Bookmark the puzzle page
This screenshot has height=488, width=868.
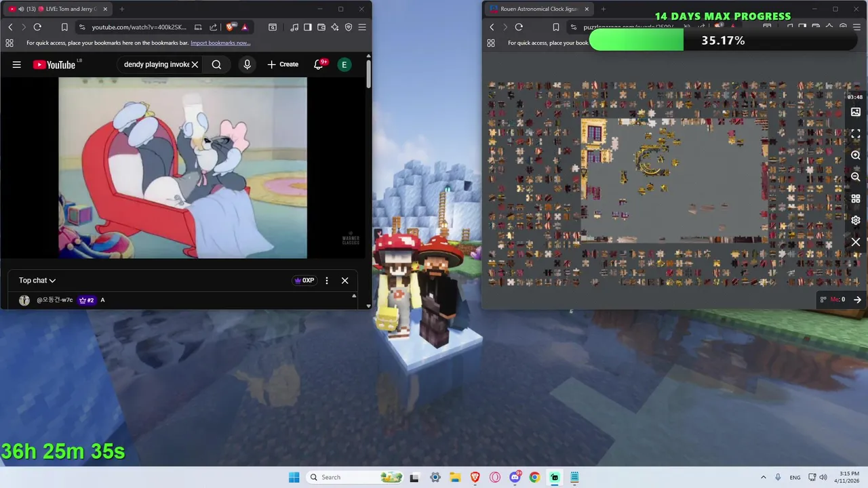555,27
